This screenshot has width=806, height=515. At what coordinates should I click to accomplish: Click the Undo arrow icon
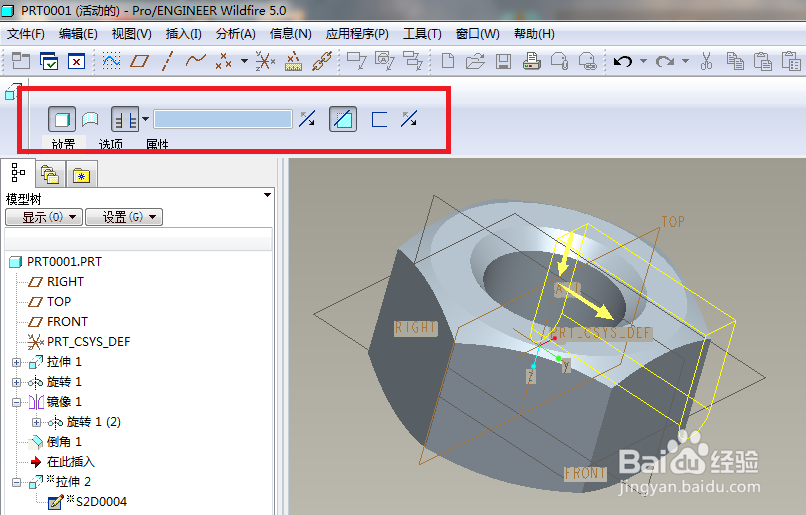623,61
